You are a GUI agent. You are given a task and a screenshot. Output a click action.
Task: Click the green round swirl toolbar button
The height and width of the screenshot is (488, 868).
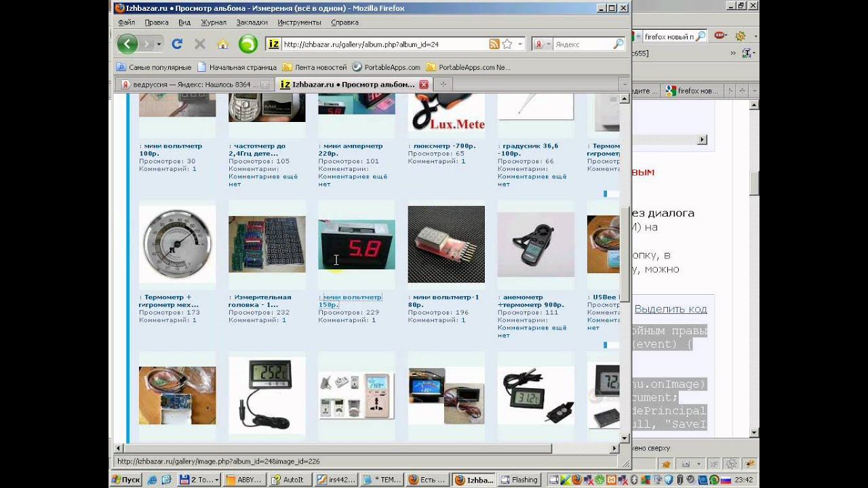pyautogui.click(x=248, y=44)
